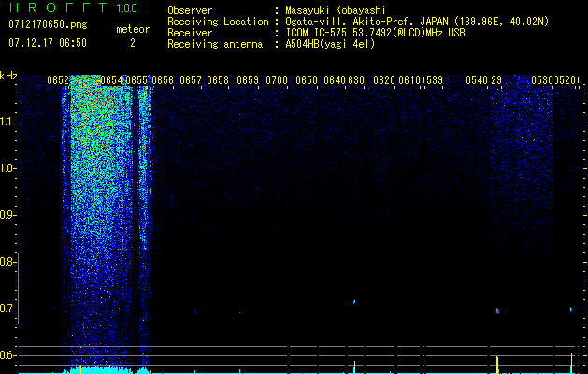This screenshot has width=588, height=374.
Task: Click the date stamp 07.12.17 06:50
Action: point(48,43)
